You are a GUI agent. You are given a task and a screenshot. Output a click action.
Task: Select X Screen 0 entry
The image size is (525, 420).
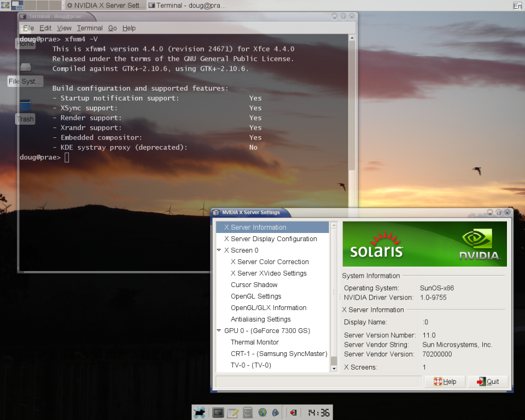[x=272, y=250]
